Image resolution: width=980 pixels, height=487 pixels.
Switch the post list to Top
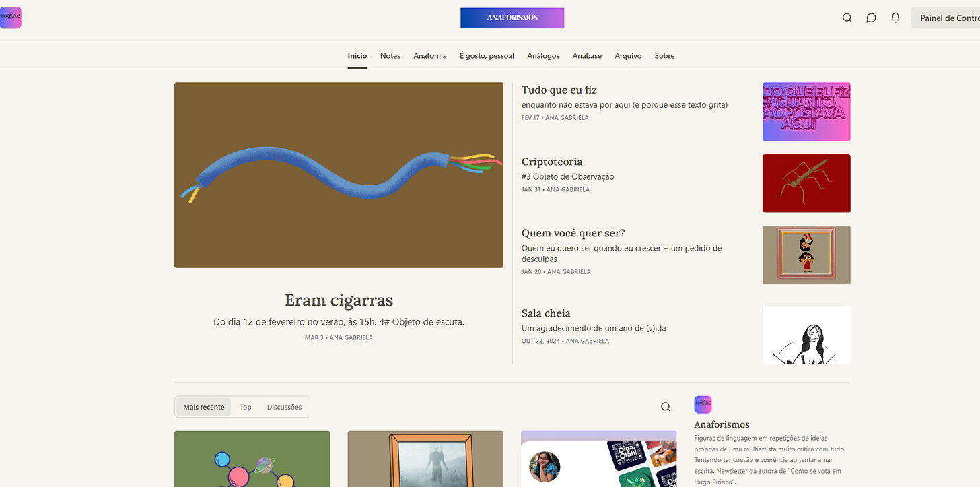(x=246, y=407)
